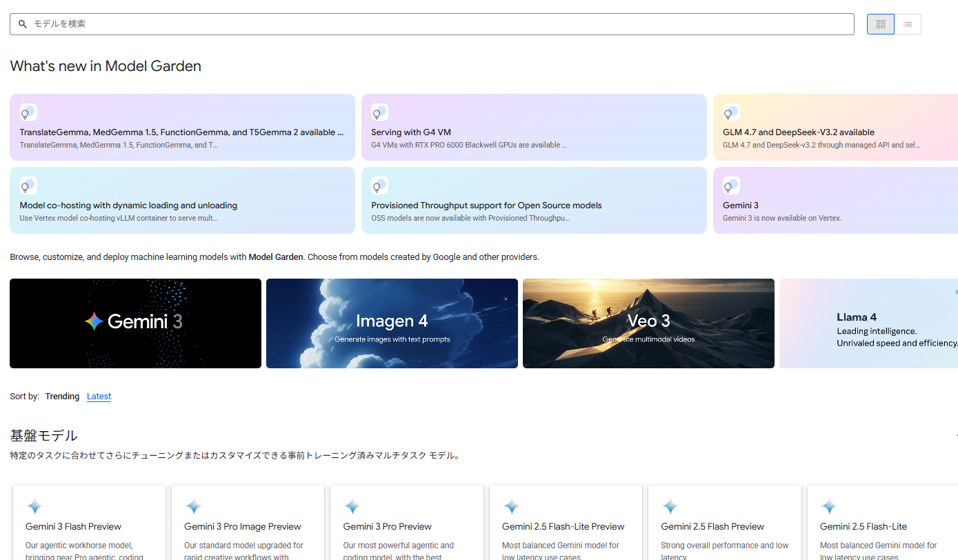Switch to grid view
The width and height of the screenshot is (958, 560).
pos(881,24)
